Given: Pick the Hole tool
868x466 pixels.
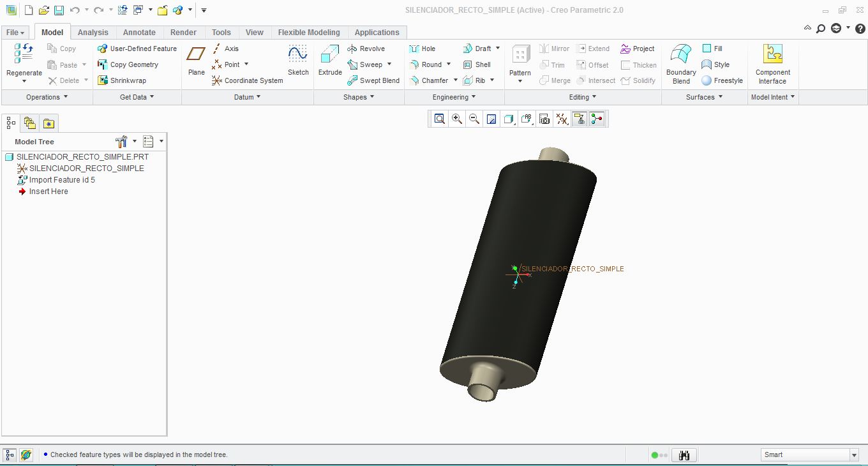Looking at the screenshot, I should (x=423, y=49).
